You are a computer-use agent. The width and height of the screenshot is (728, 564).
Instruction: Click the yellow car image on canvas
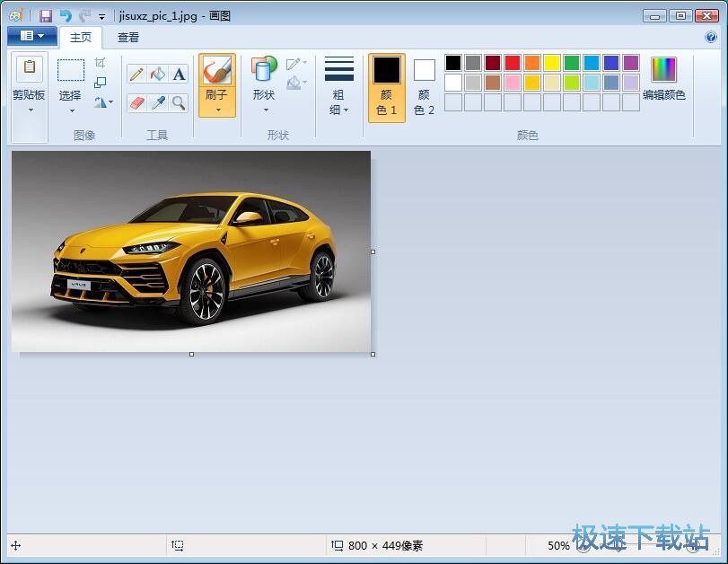[191, 251]
